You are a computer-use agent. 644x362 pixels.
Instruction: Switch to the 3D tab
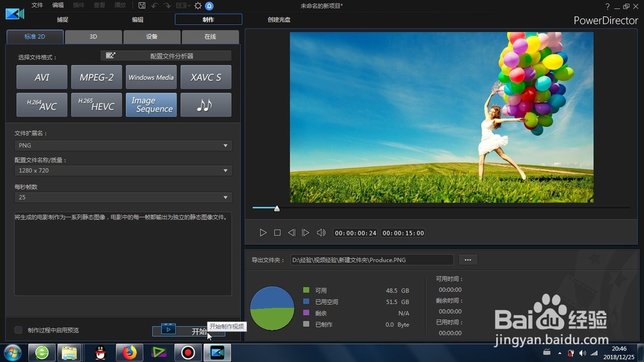[93, 37]
